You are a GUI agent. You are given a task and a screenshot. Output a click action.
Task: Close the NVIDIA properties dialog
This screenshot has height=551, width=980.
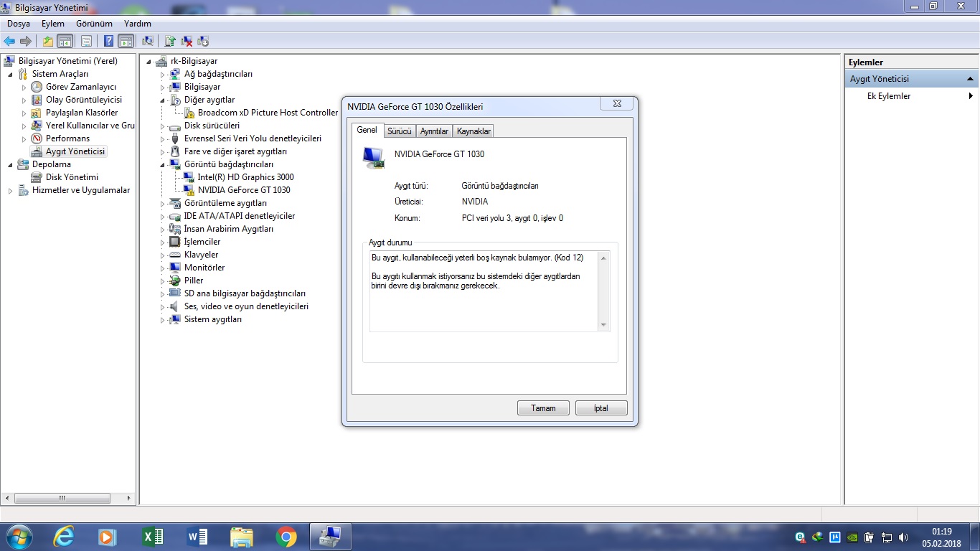(617, 104)
